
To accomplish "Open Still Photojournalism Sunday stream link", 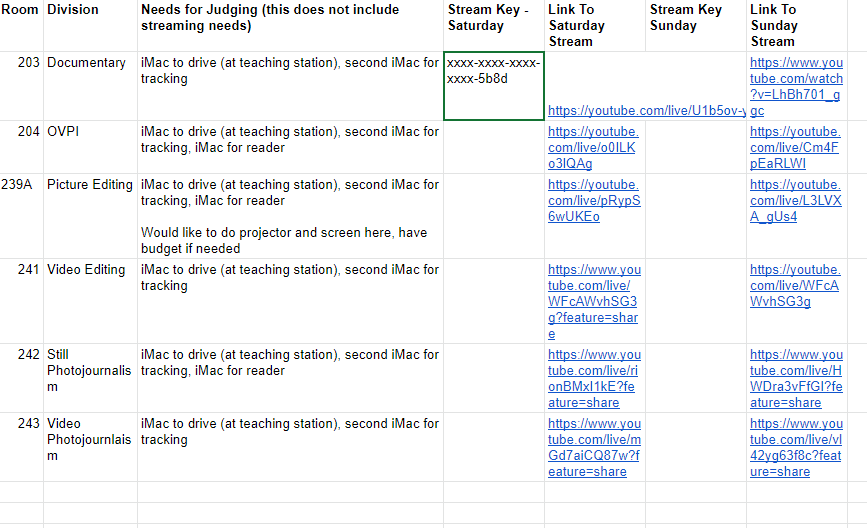I will pos(796,379).
